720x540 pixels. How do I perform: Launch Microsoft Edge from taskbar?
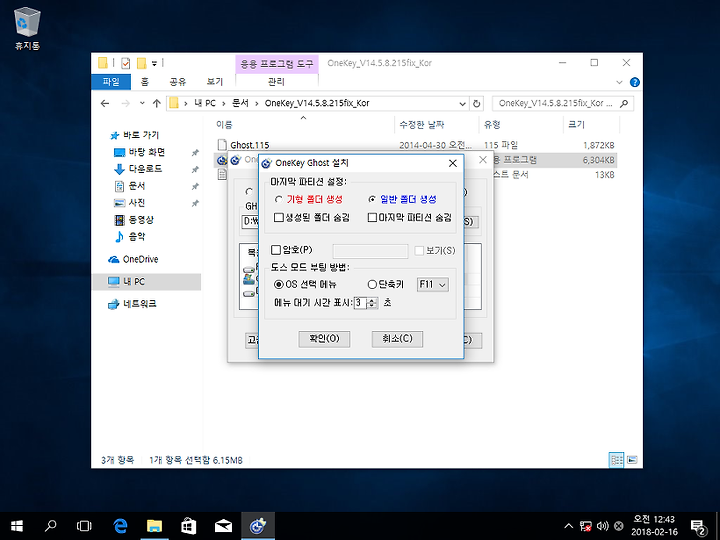click(120, 526)
